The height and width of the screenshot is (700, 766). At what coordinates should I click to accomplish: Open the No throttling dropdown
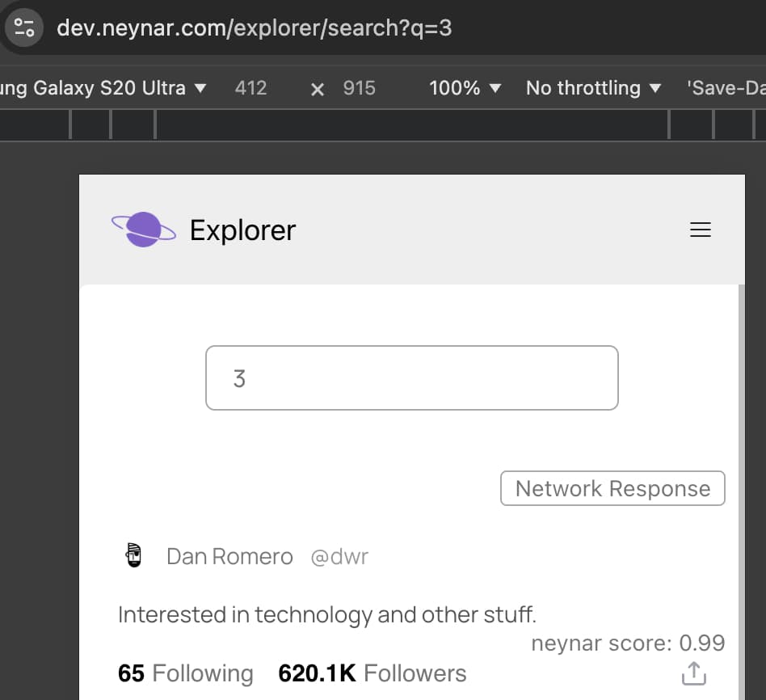(x=594, y=88)
